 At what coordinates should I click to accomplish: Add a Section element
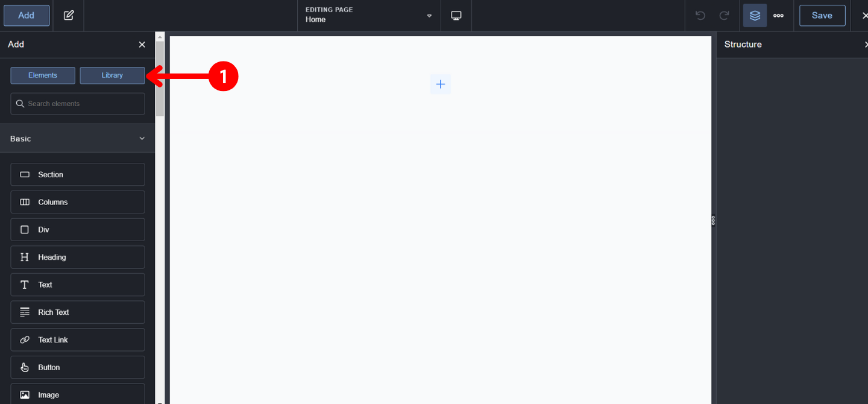tap(78, 174)
